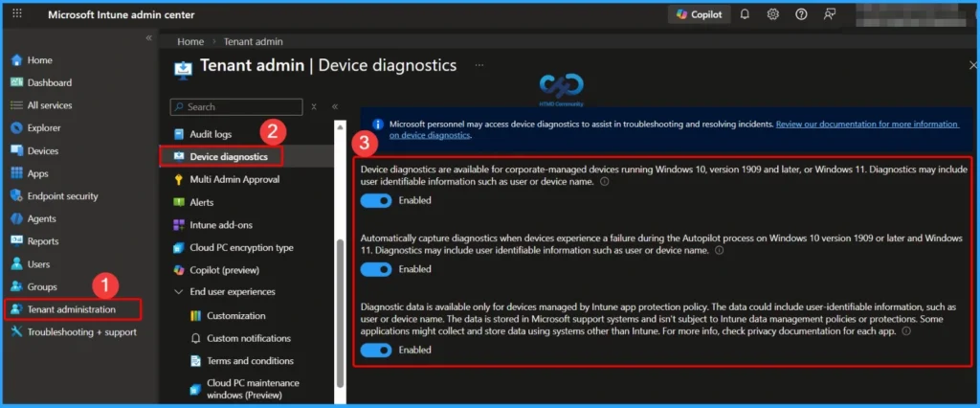Click the Endpoint security shield icon
The height and width of the screenshot is (408, 980).
pos(17,196)
